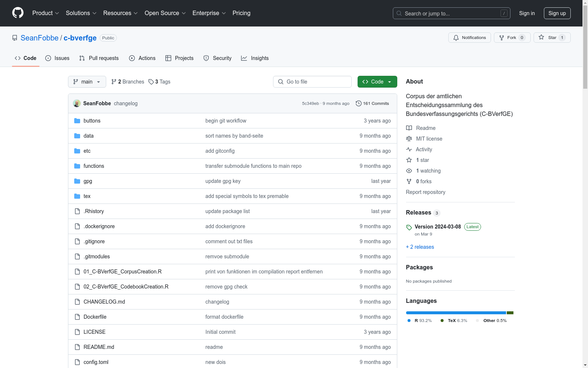Screen dimensions: 588x368
Task: Switch to the Insights tab
Action: click(255, 58)
